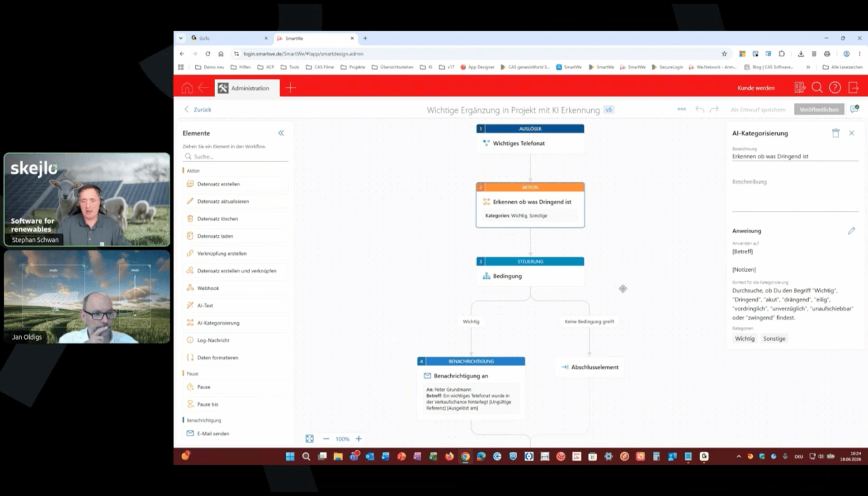Open the three-dots more options menu
The height and width of the screenshot is (496, 868).
(x=681, y=109)
